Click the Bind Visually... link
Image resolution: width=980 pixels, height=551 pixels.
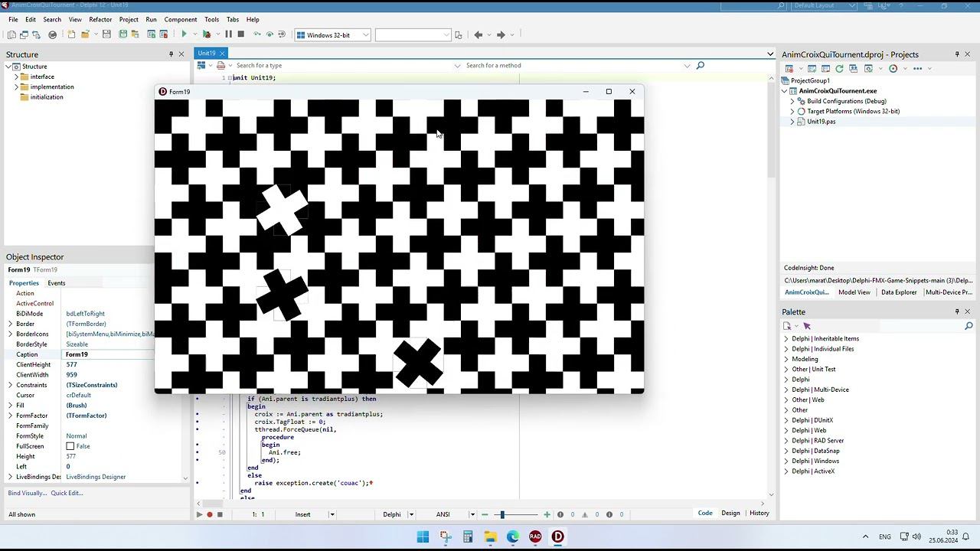(28, 493)
